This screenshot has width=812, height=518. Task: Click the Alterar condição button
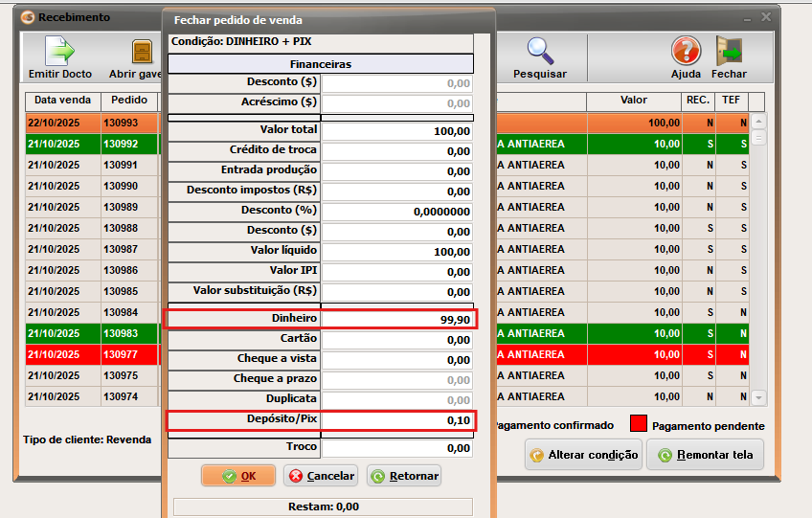(583, 455)
